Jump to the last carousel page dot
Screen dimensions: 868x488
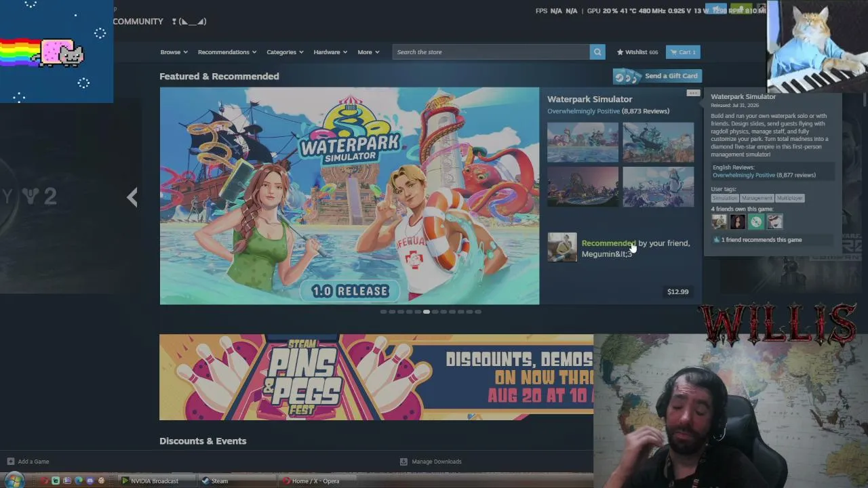click(x=478, y=312)
